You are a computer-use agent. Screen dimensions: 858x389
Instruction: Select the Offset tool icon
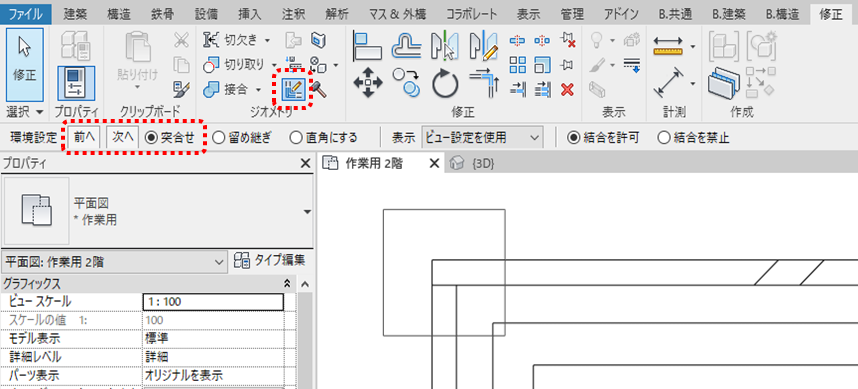pos(406,45)
